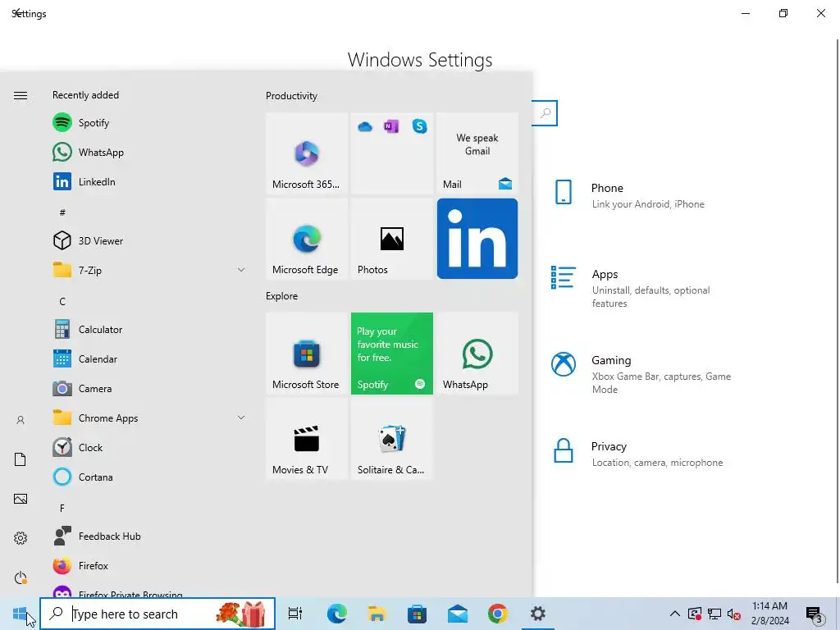The width and height of the screenshot is (840, 630).
Task: Open the user account icon in Start sidebar
Action: [21, 420]
